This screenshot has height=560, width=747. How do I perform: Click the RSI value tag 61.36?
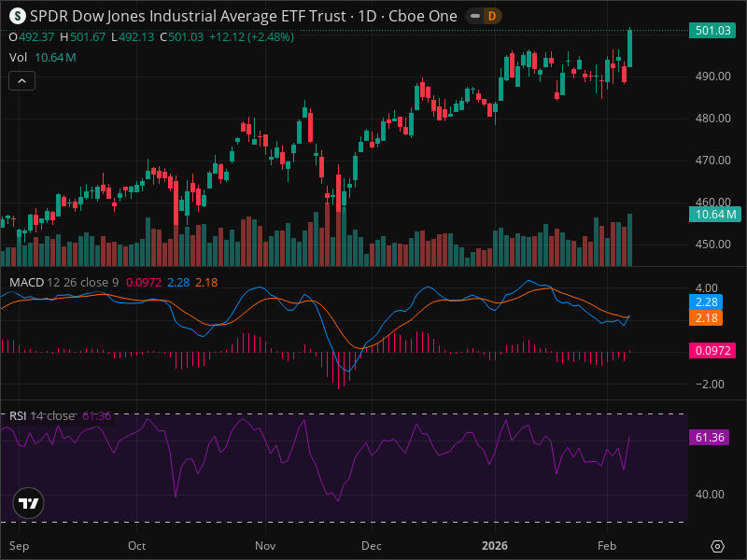click(710, 437)
